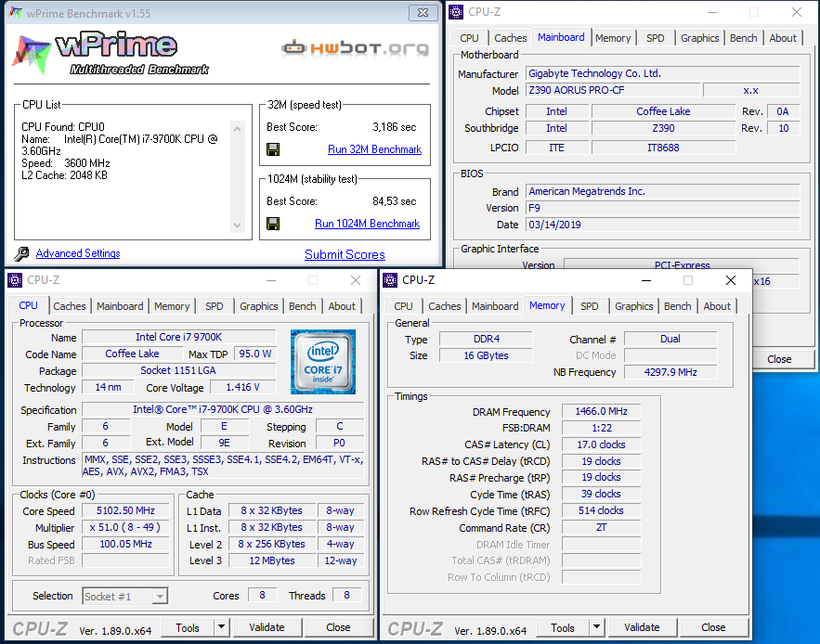
Task: Click CPU-Z app icon in Memory window title
Action: tap(390, 280)
